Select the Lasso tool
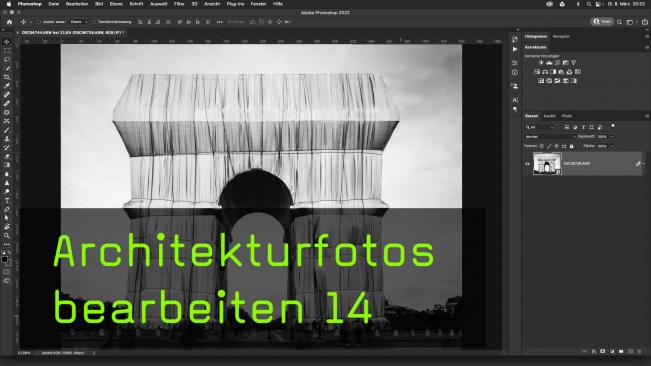Screen dimensions: 651x366 point(7,59)
